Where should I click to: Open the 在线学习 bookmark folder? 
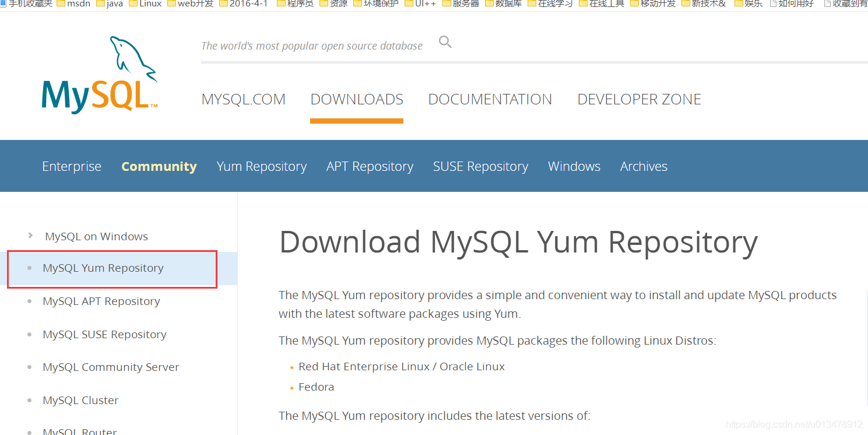(550, 3)
